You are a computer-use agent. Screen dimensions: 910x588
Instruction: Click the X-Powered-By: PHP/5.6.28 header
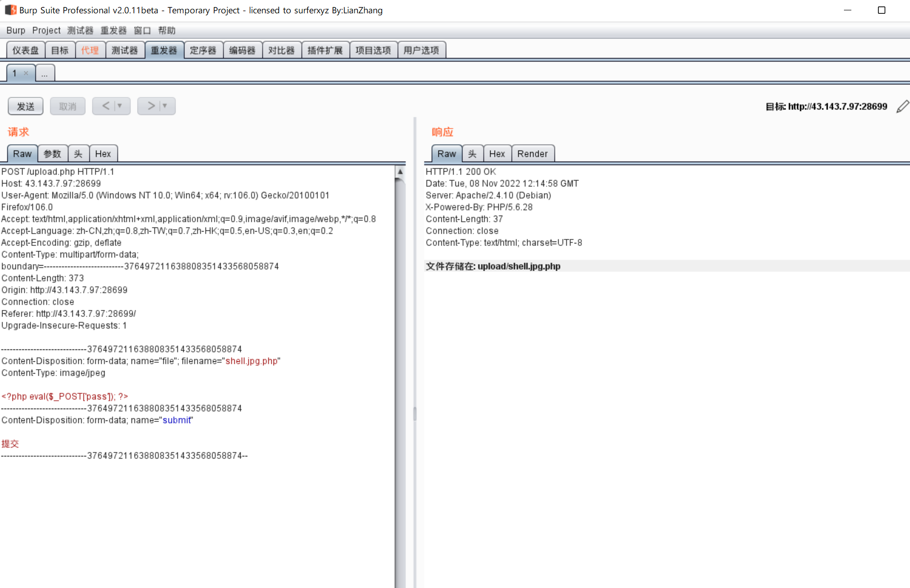click(x=479, y=208)
